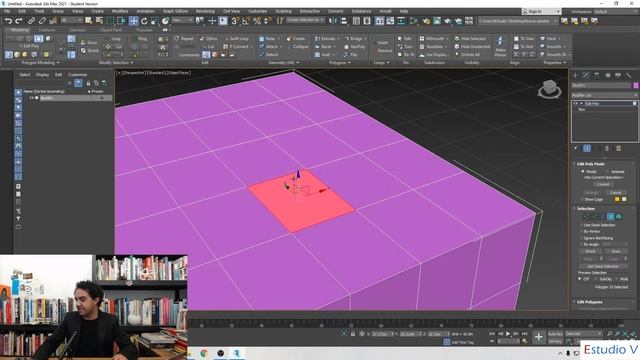The image size is (640, 360).
Task: Click the object name input field
Action: tap(601, 85)
